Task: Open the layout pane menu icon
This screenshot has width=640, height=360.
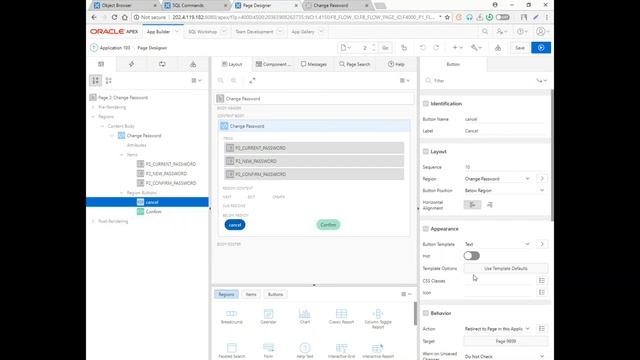Action: 405,80
